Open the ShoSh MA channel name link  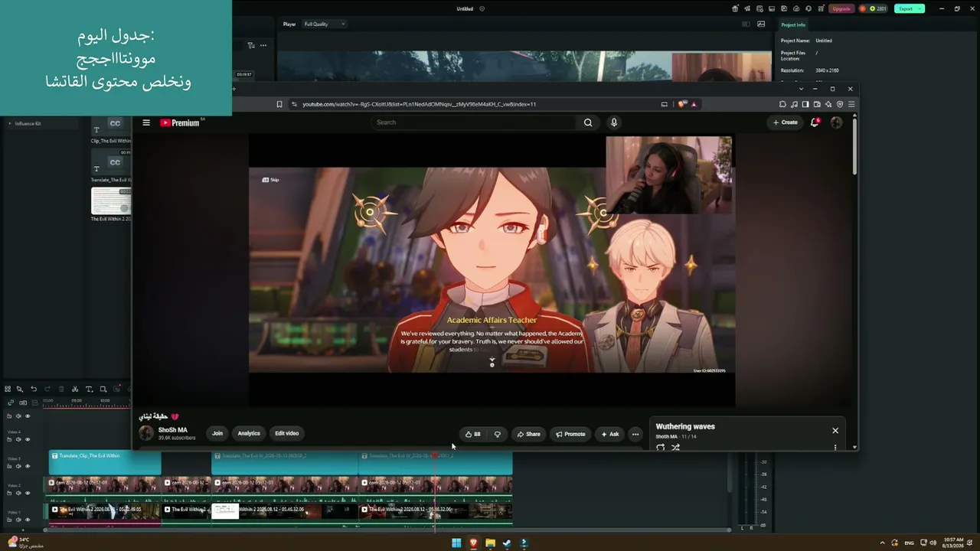tap(172, 430)
